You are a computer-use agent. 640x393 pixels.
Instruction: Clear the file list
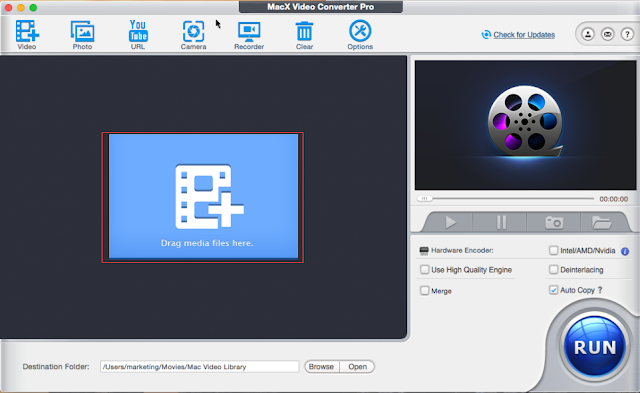point(304,35)
